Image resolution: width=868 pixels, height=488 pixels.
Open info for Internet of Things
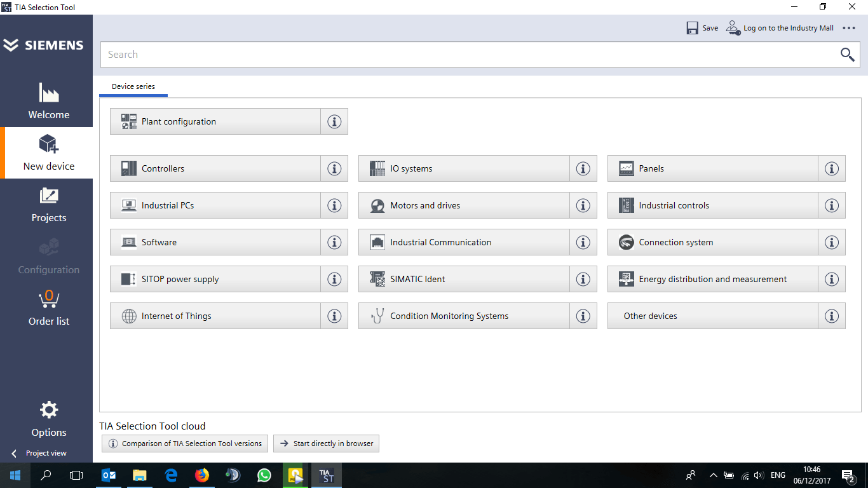pos(334,316)
